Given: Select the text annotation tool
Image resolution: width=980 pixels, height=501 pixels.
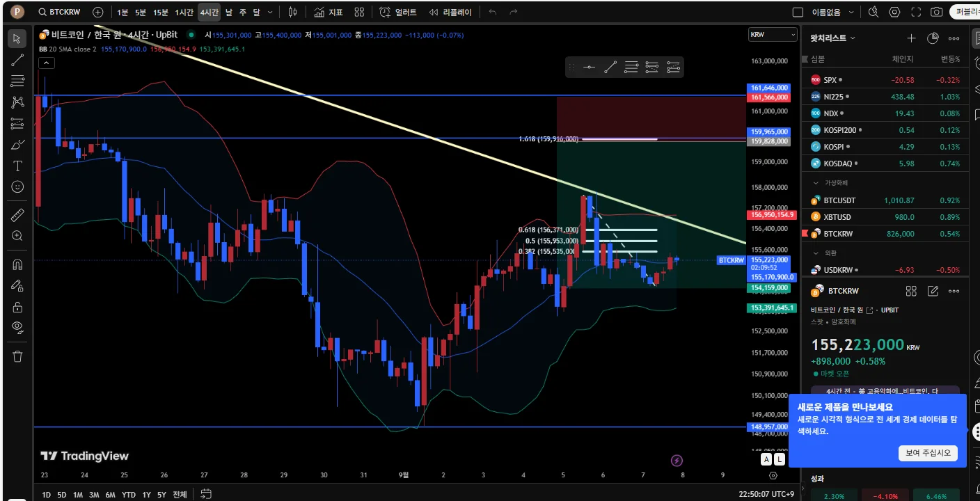Looking at the screenshot, I should point(17,166).
